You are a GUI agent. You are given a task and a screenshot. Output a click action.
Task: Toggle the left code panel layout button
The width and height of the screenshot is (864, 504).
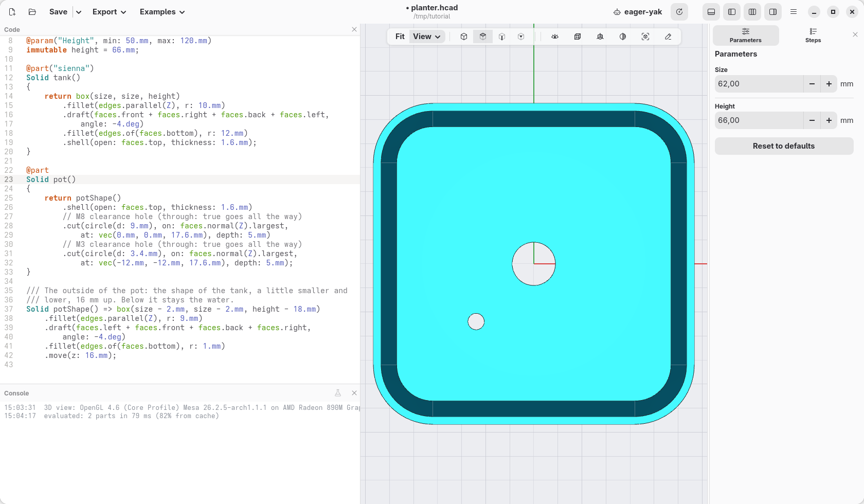pyautogui.click(x=732, y=12)
